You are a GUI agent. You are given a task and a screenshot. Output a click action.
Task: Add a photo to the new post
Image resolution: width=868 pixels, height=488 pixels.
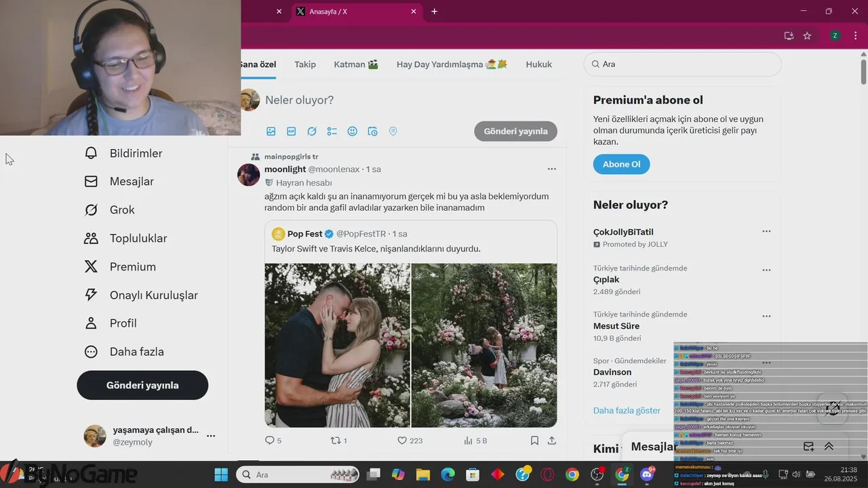pos(271,131)
